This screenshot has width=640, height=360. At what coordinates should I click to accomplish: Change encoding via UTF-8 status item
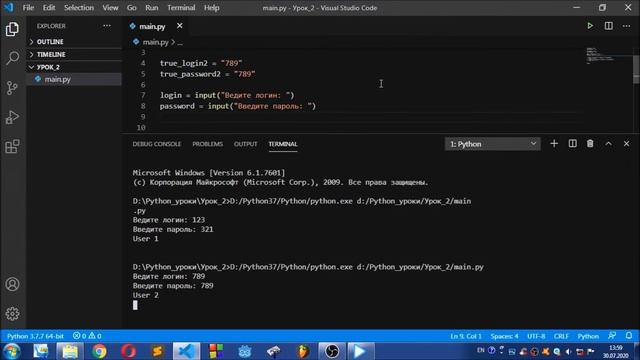point(536,336)
